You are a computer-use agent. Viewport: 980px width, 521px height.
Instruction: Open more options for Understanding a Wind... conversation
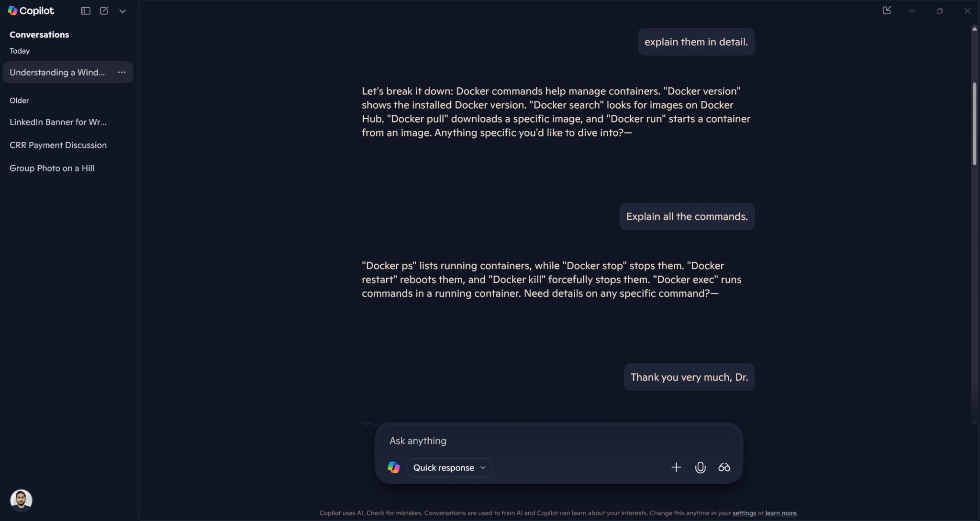(122, 72)
